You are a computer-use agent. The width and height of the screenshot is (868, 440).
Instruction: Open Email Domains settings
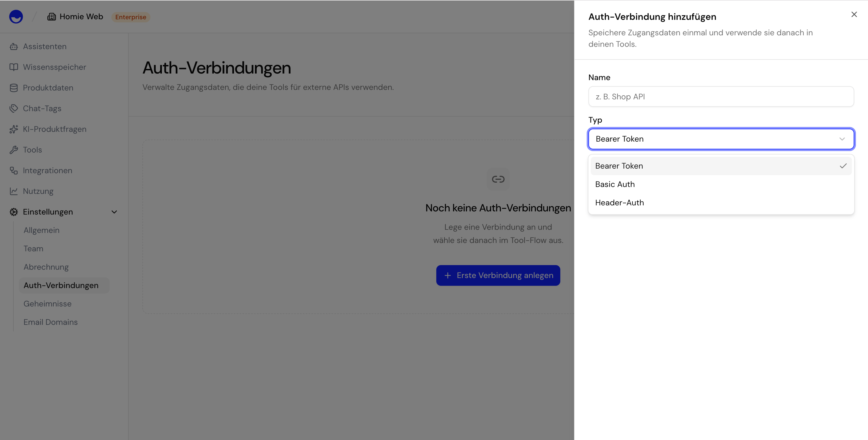51,322
